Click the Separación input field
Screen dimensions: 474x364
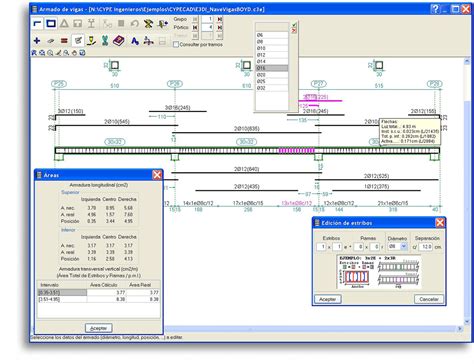426,247
